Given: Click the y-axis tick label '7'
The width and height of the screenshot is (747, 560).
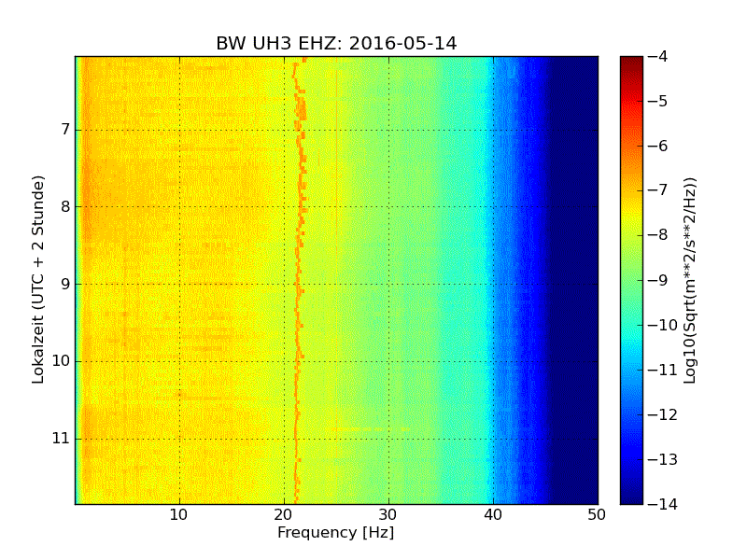Looking at the screenshot, I should point(65,129).
